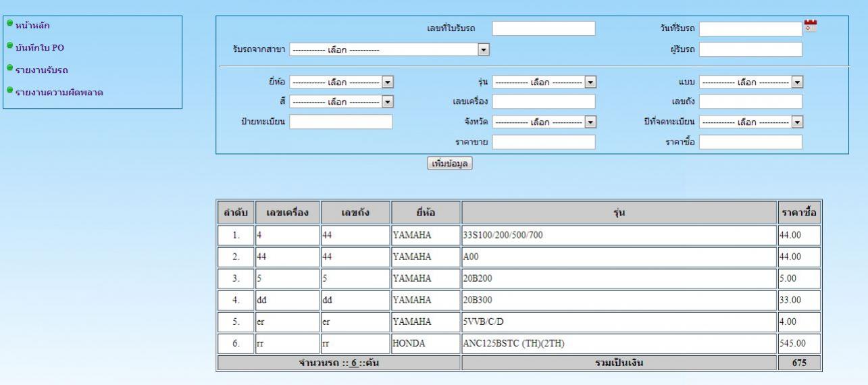Screen dimensions: 868x385
Task: Click chassis number cell in row 5
Action: (355, 322)
